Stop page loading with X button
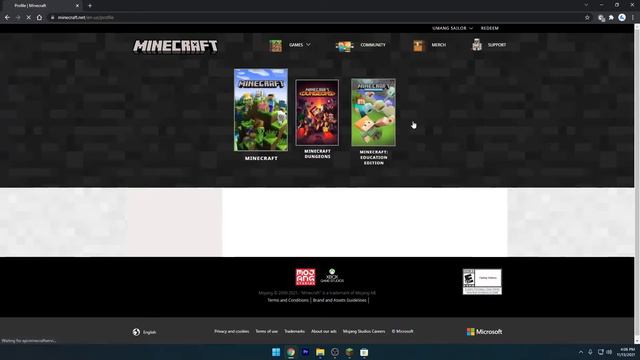 click(x=29, y=18)
